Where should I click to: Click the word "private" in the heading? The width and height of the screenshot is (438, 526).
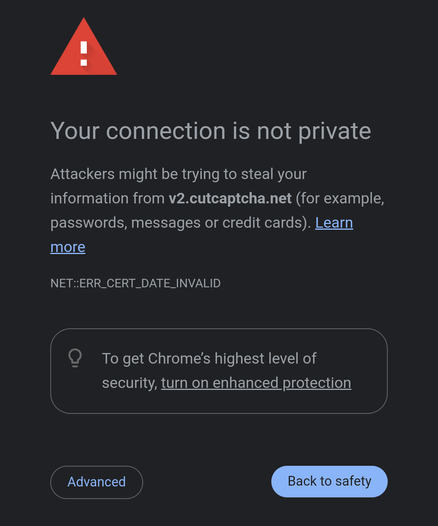point(334,132)
